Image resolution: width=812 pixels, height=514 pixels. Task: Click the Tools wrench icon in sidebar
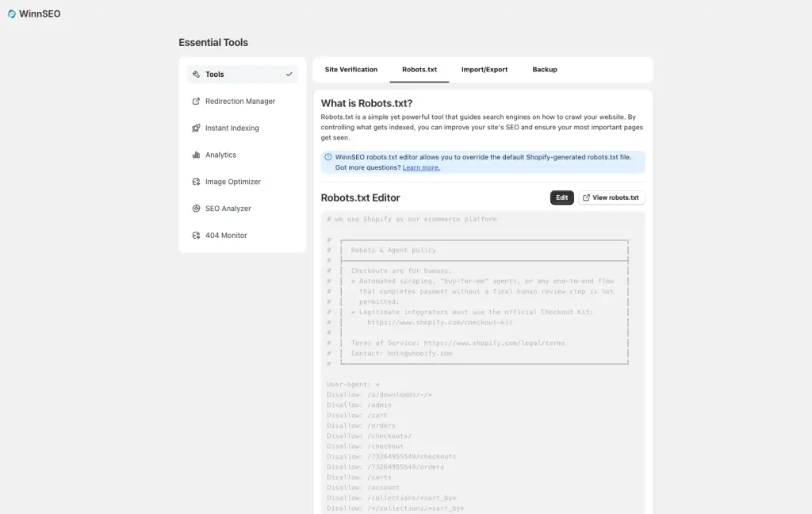pos(196,74)
